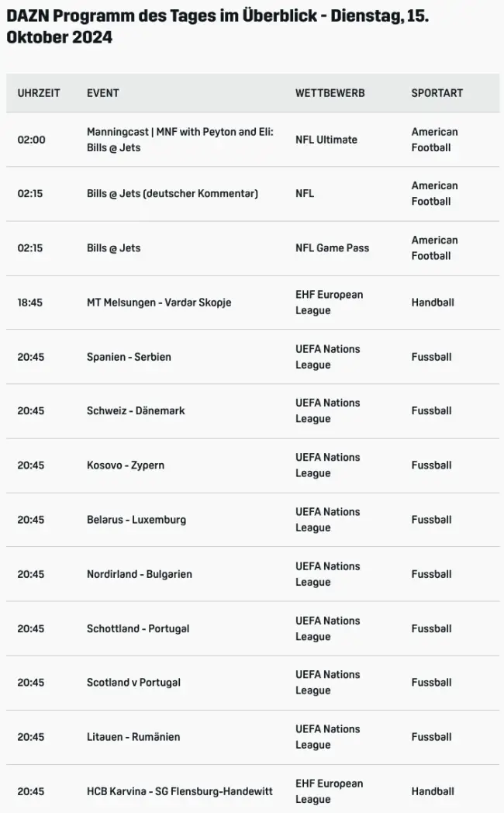This screenshot has height=813, width=504.
Task: Select the WETTBEWERB column header
Action: point(330,93)
